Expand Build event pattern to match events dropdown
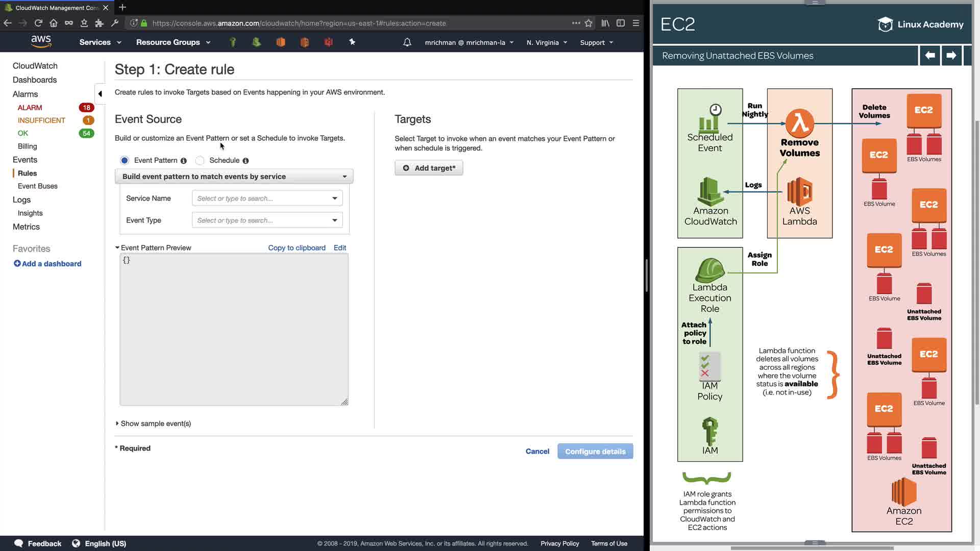Image resolution: width=980 pixels, height=551 pixels. (x=234, y=177)
